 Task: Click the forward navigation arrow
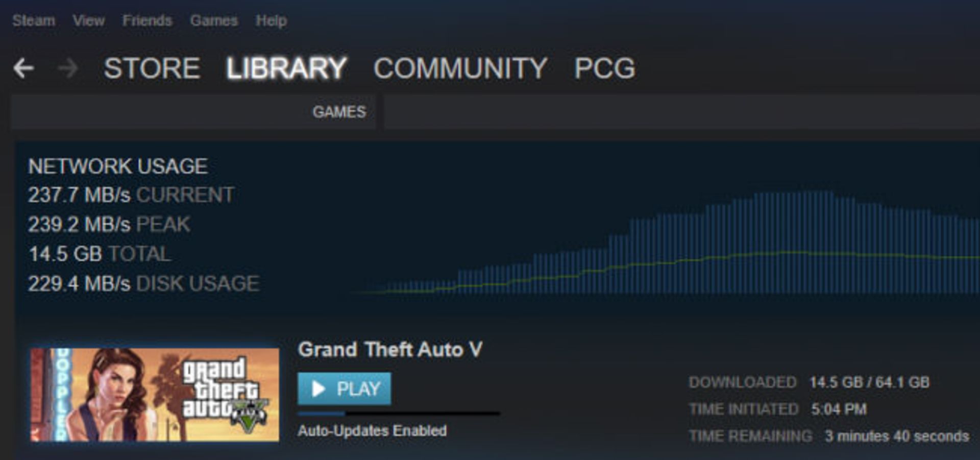68,68
